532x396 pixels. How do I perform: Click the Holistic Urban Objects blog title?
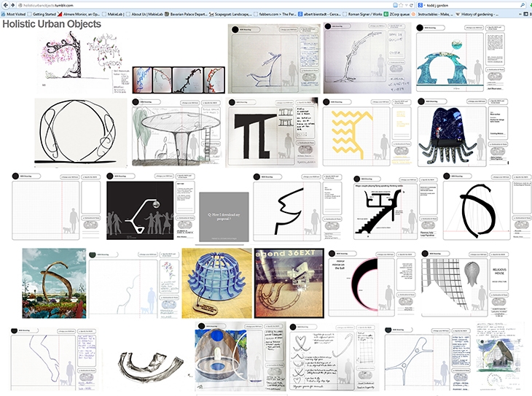(52, 24)
